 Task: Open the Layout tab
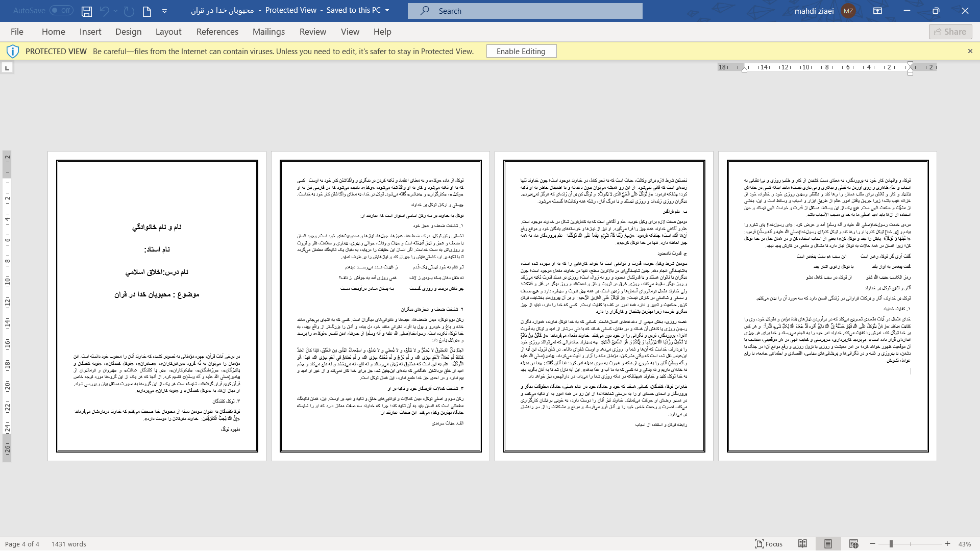pos(168,32)
